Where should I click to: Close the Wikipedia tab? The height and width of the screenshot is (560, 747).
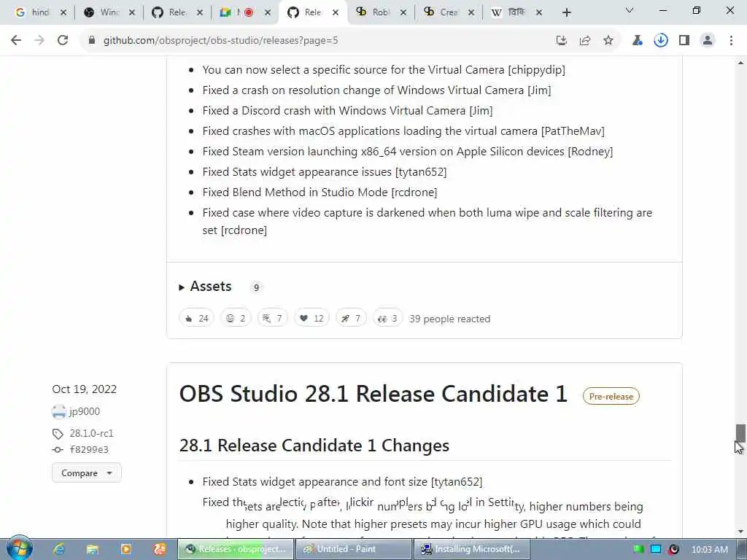[x=539, y=12]
